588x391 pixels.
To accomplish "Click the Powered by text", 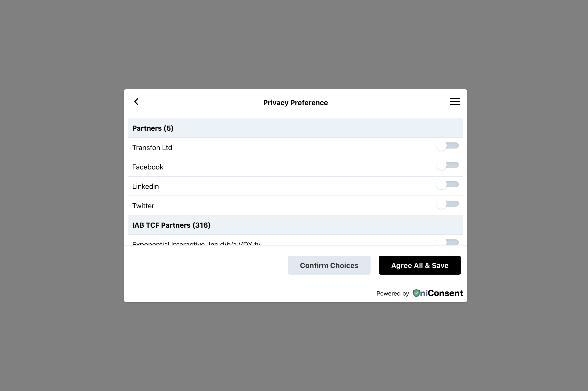I will click(x=393, y=294).
